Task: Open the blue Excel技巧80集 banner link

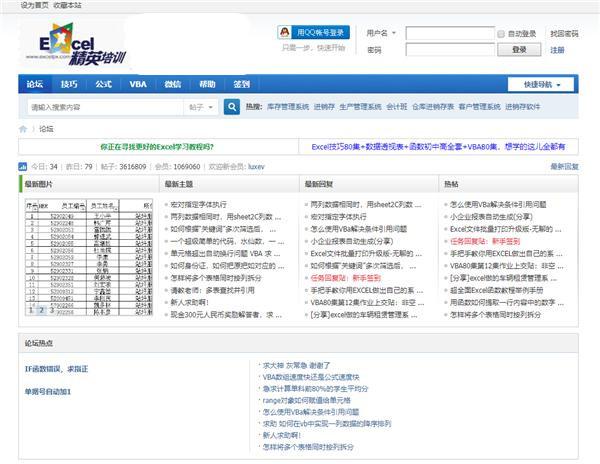Action: [x=438, y=147]
